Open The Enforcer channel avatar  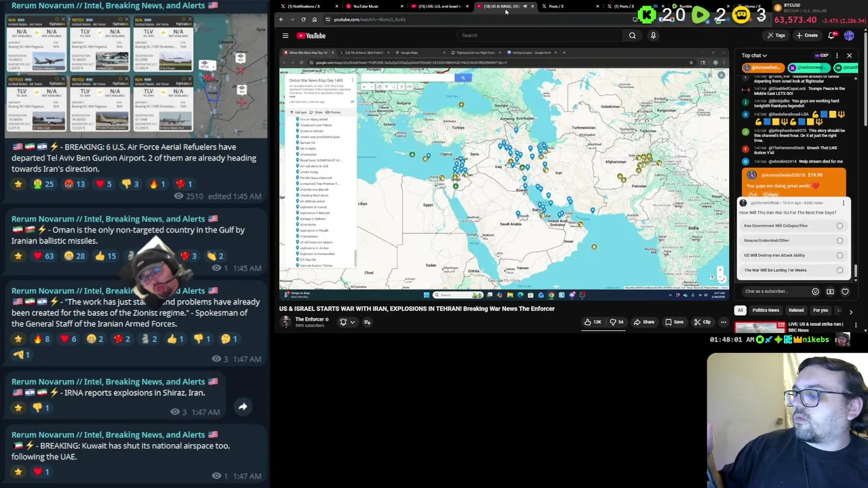click(x=286, y=321)
